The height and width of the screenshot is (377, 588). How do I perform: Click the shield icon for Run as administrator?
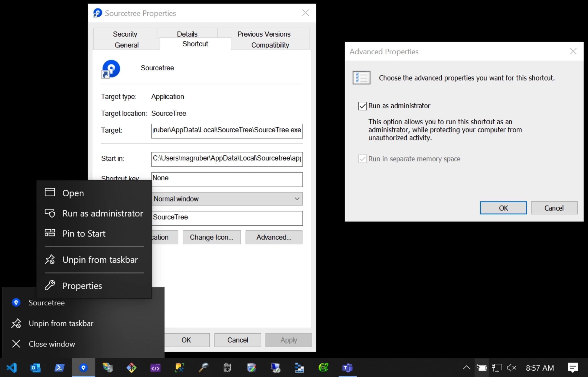50,213
